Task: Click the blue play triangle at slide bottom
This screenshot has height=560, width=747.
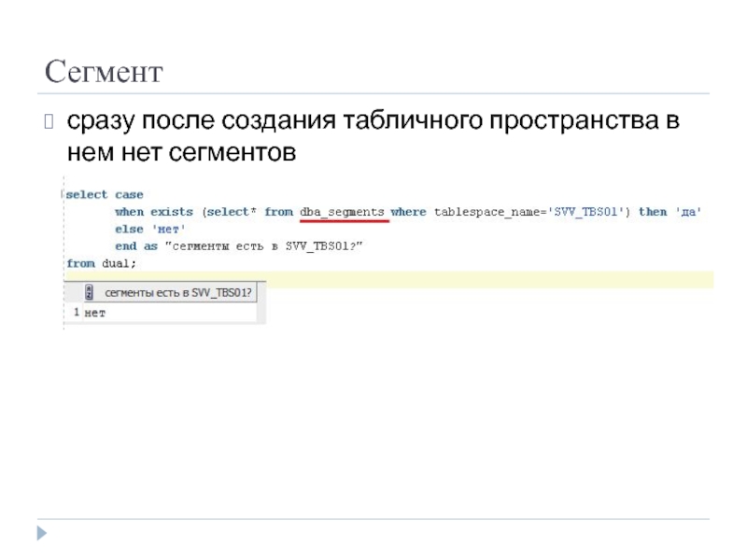Action: (x=42, y=533)
